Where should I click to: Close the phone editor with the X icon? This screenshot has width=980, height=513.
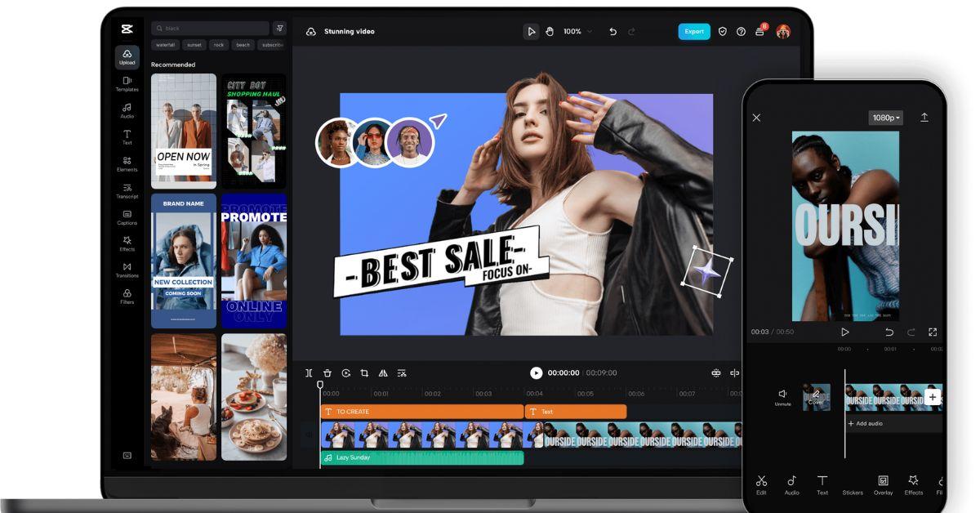coord(756,118)
